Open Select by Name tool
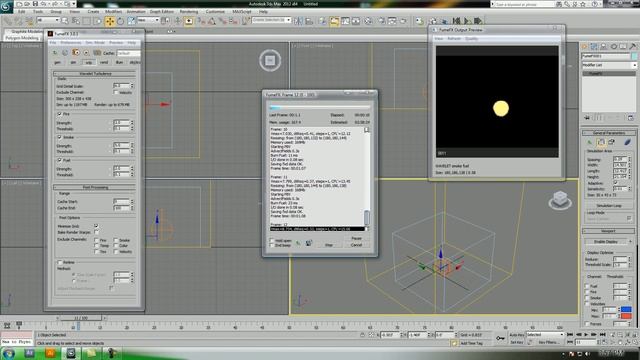Image resolution: width=640 pixels, height=360 pixels. point(76,21)
